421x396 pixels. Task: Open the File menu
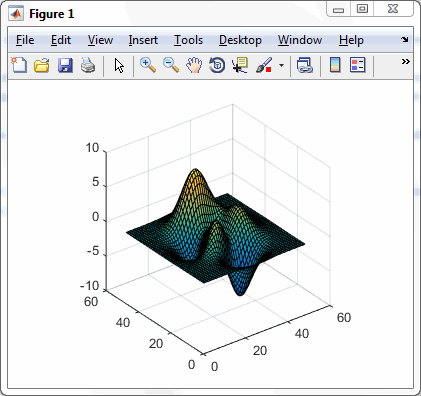pos(25,40)
